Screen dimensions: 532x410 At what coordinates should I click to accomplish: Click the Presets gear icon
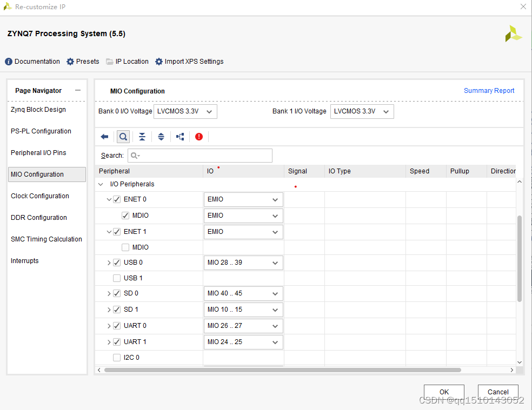(70, 62)
